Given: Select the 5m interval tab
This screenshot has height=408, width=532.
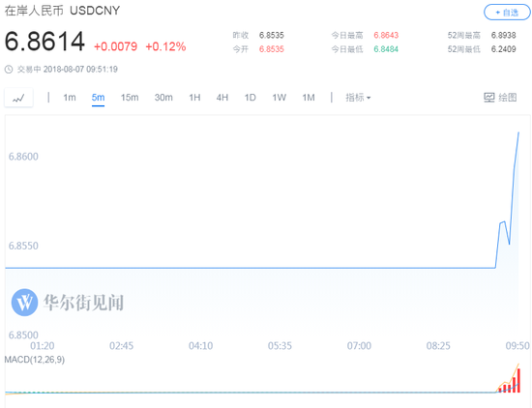Looking at the screenshot, I should pyautogui.click(x=98, y=98).
